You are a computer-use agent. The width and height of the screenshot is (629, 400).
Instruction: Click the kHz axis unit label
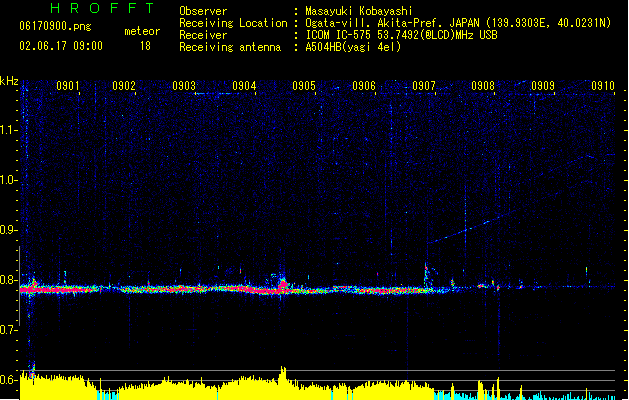(x=9, y=81)
